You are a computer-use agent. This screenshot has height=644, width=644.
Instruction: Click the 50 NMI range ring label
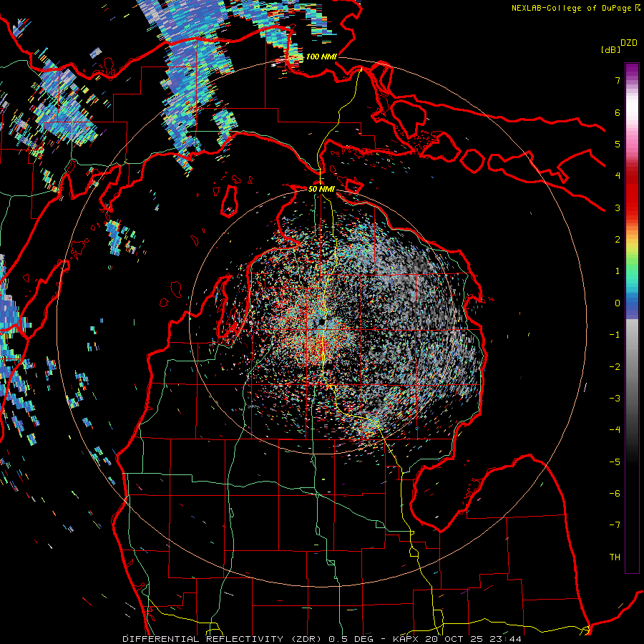tap(321, 189)
